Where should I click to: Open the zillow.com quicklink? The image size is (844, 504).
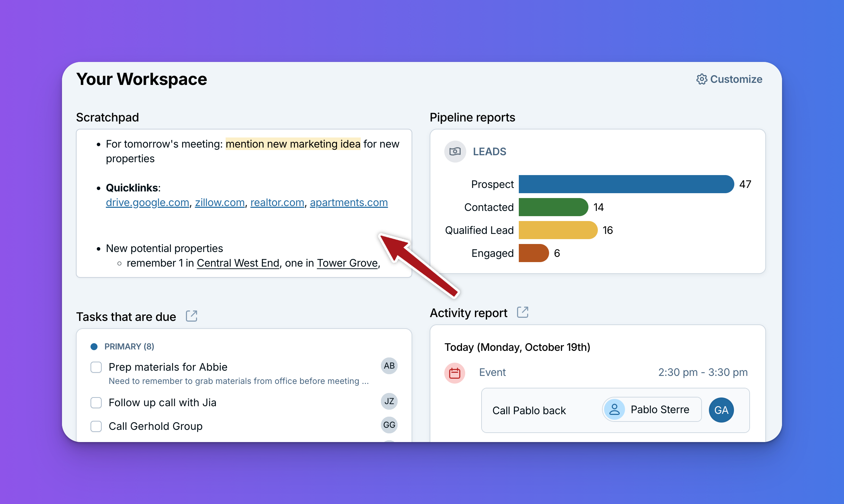220,202
